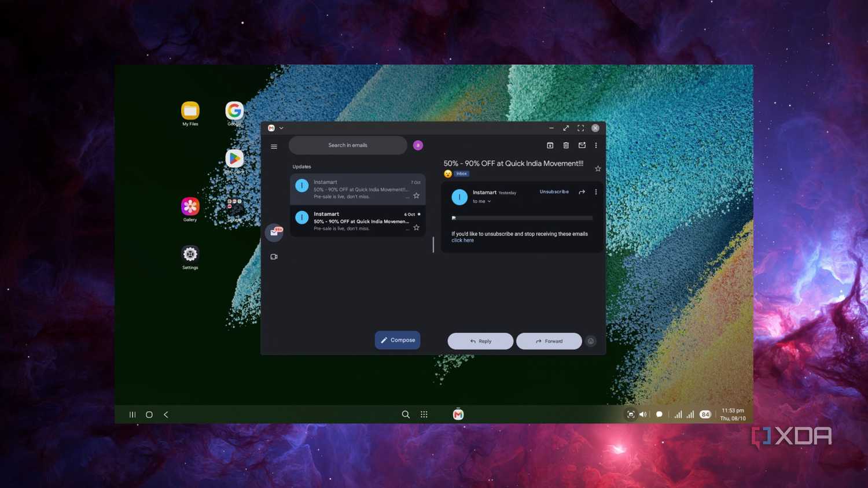Click the Gmail icon in the taskbar

click(458, 415)
